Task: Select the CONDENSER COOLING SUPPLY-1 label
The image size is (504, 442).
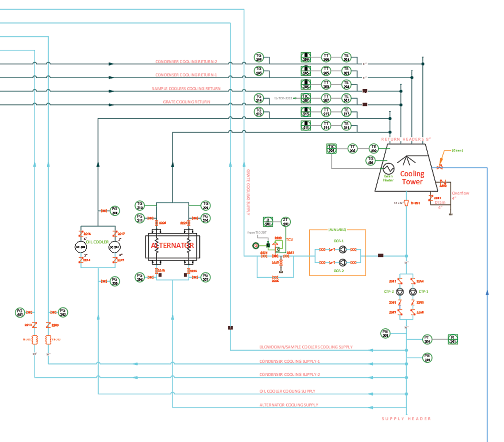Action: 290,361
